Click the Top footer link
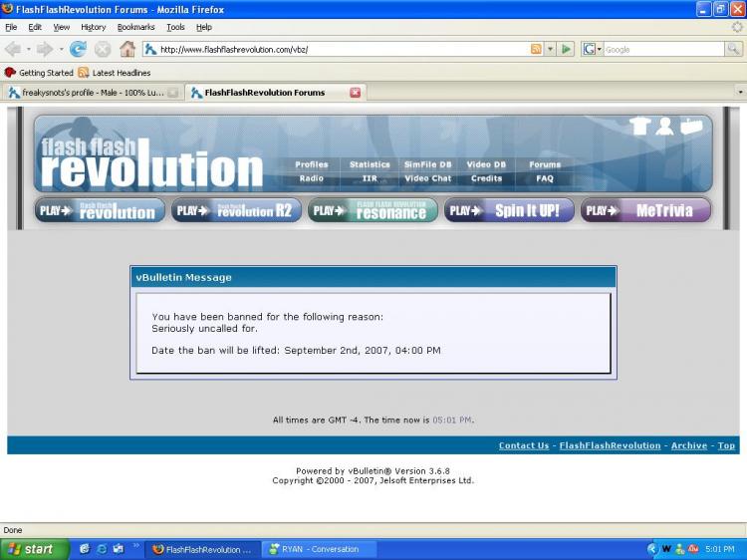This screenshot has height=560, width=747. 726,445
